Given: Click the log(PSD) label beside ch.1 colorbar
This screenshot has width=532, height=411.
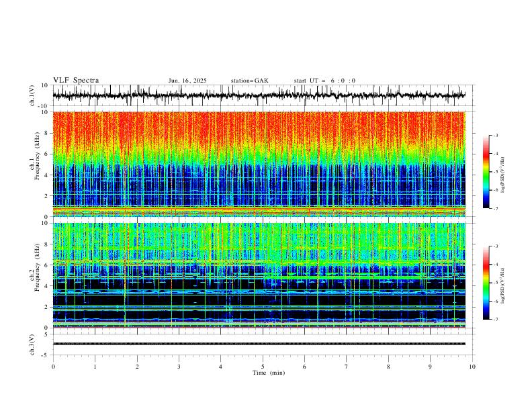Looking at the screenshot, I should 502,175.
